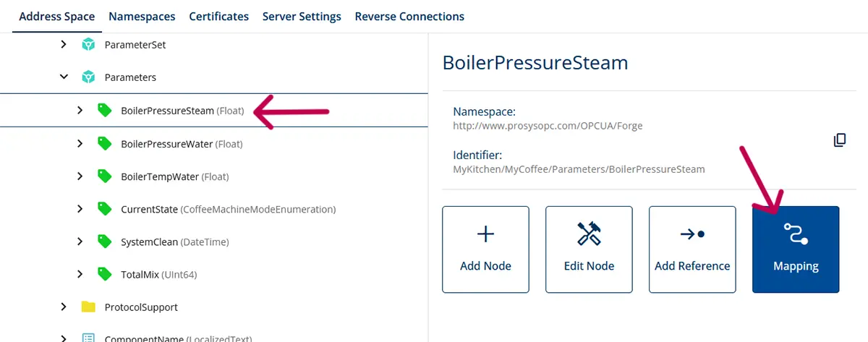Click the green tag icon beside BoilerPressureSteam
Image resolution: width=868 pixels, height=342 pixels.
[105, 111]
